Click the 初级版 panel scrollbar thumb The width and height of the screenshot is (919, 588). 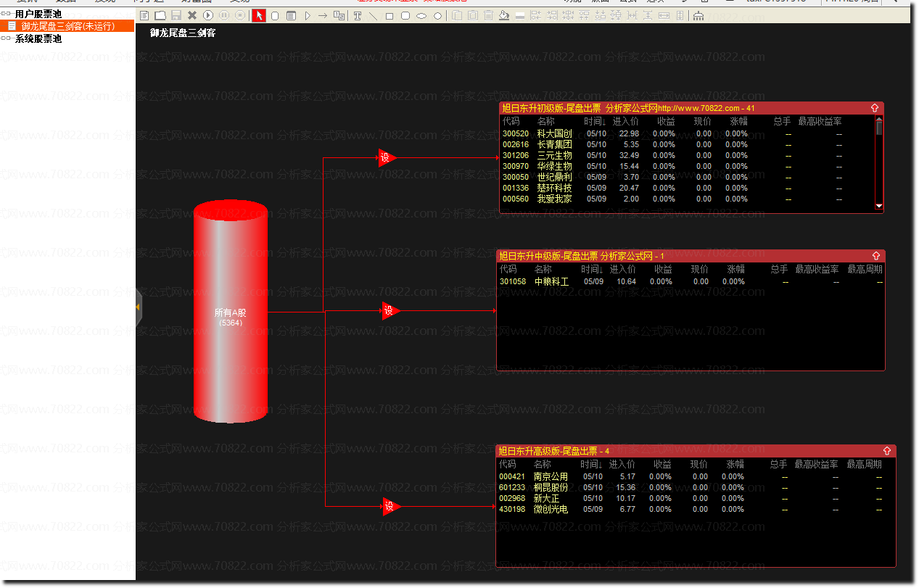879,128
